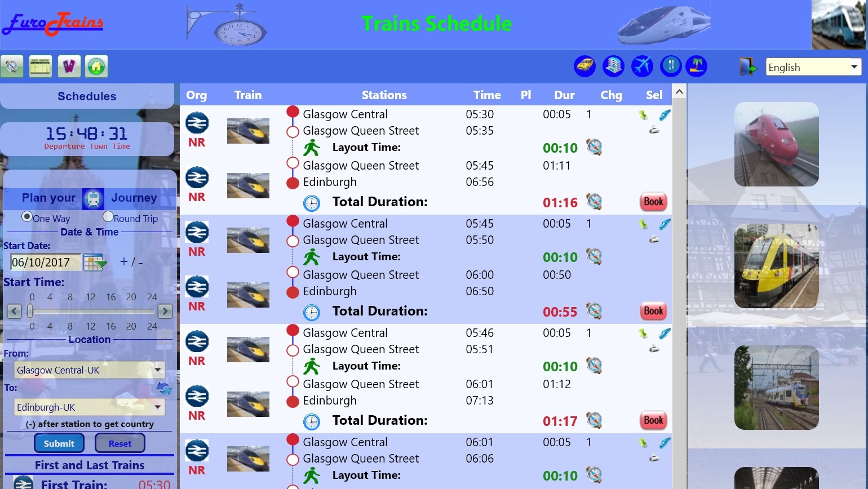Open the fork and knife restaurants icon
This screenshot has height=489, width=868.
click(671, 66)
